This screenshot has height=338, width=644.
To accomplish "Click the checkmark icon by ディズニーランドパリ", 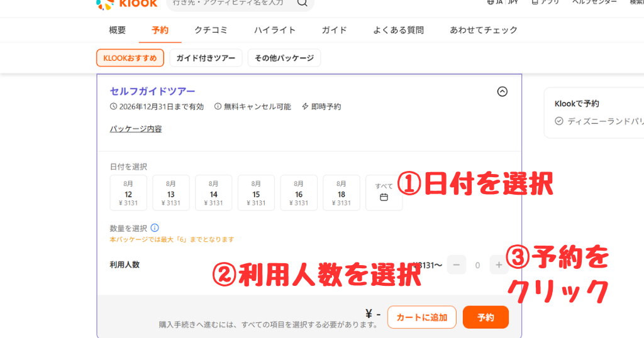I will point(559,121).
